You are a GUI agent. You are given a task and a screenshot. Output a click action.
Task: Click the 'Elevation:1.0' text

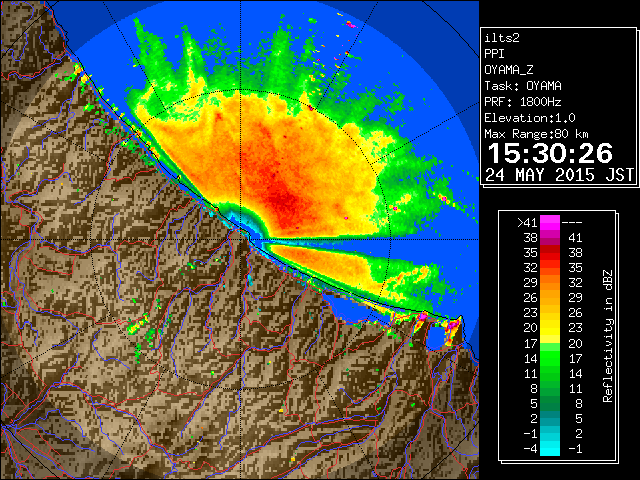click(x=530, y=118)
